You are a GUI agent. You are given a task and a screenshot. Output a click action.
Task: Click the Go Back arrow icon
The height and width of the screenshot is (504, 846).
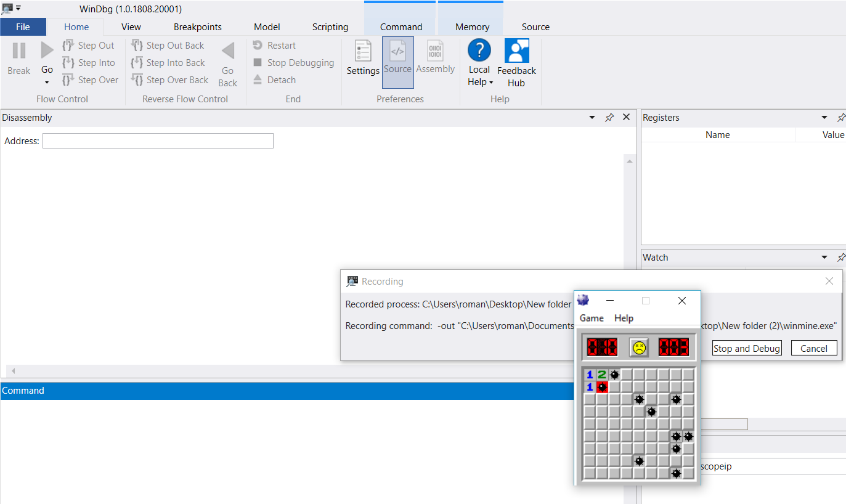(x=228, y=51)
